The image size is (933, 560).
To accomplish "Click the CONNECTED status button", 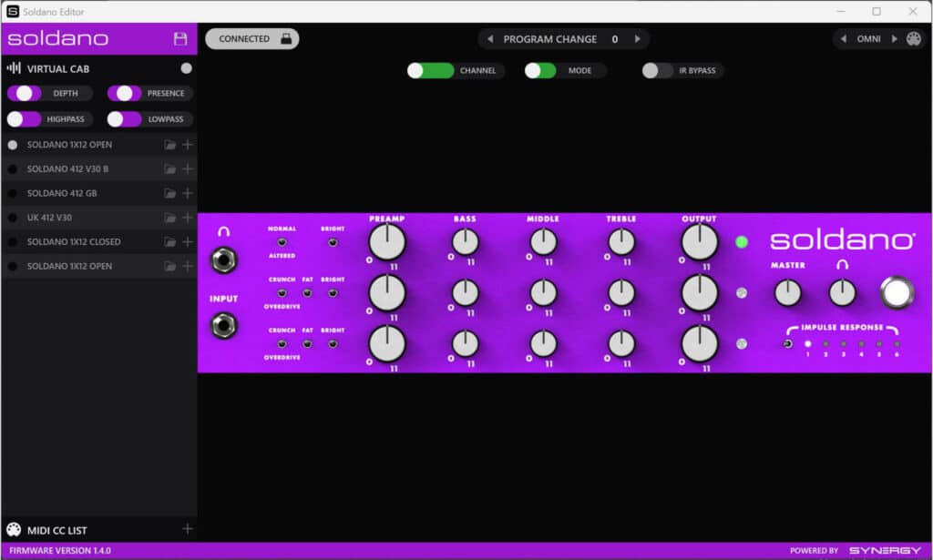I will (x=251, y=38).
